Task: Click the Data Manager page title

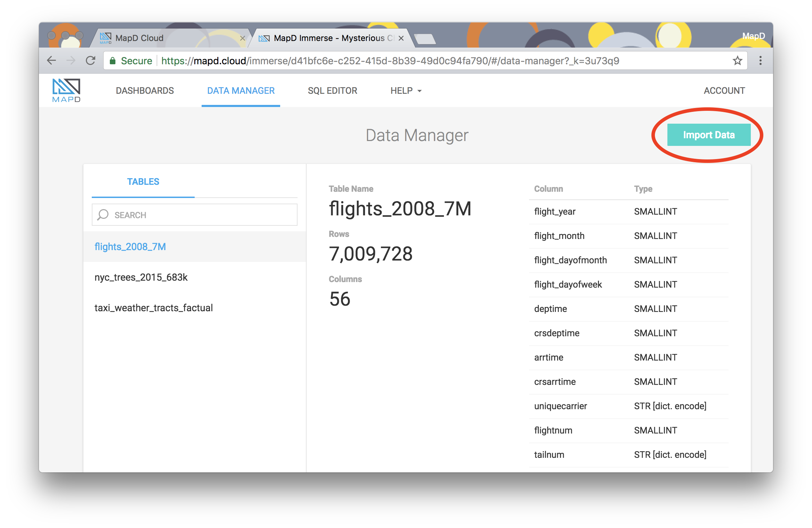Action: tap(417, 135)
